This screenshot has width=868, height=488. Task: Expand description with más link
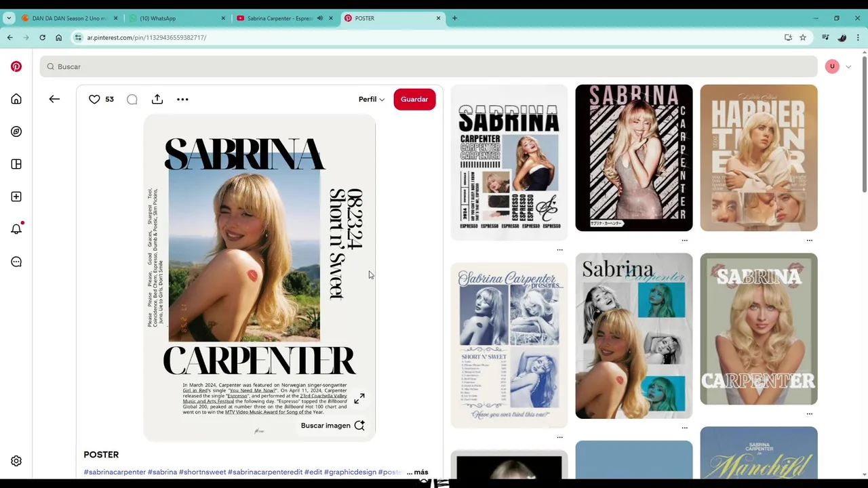(x=421, y=472)
